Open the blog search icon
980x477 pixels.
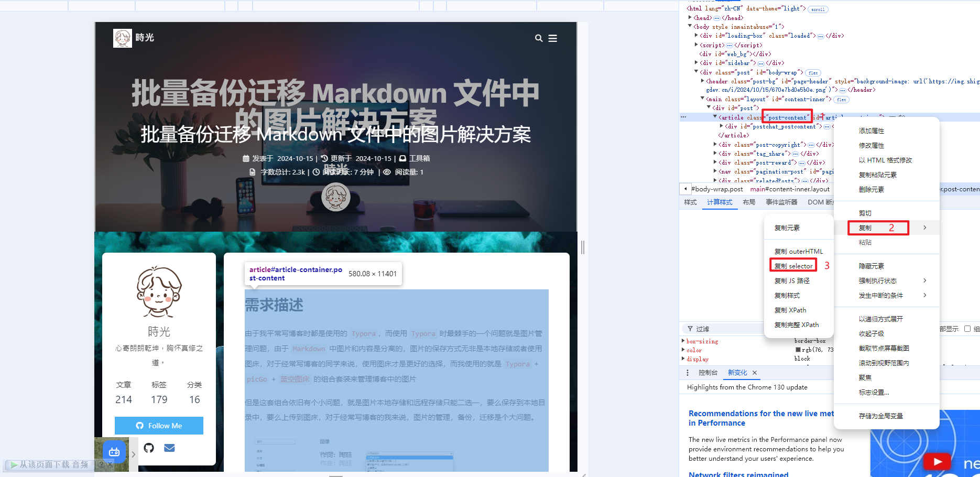[538, 38]
